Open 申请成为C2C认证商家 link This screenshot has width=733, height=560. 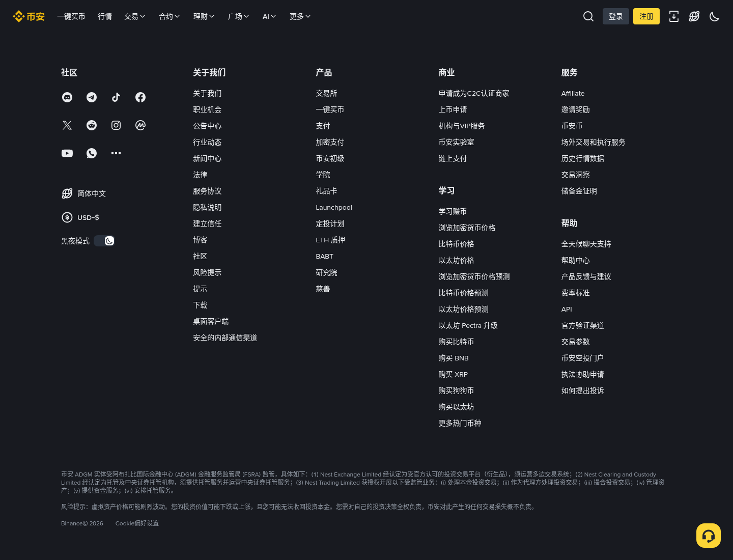474,93
